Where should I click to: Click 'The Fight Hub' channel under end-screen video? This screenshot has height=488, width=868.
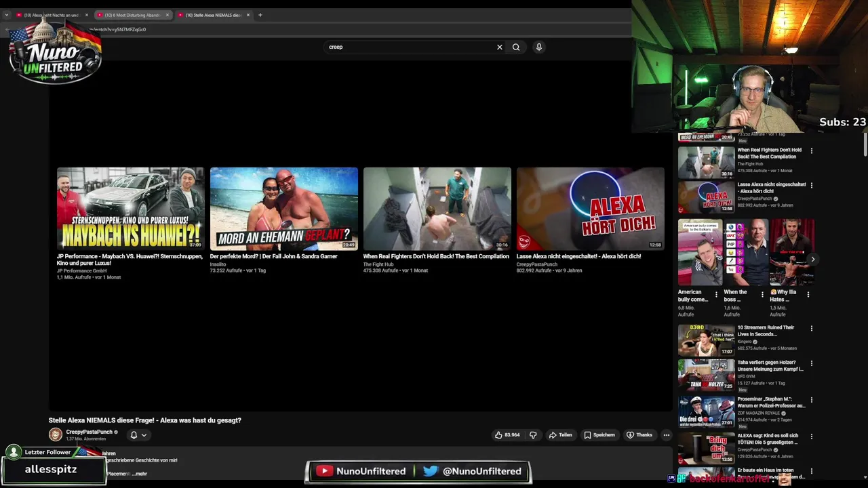tap(378, 264)
